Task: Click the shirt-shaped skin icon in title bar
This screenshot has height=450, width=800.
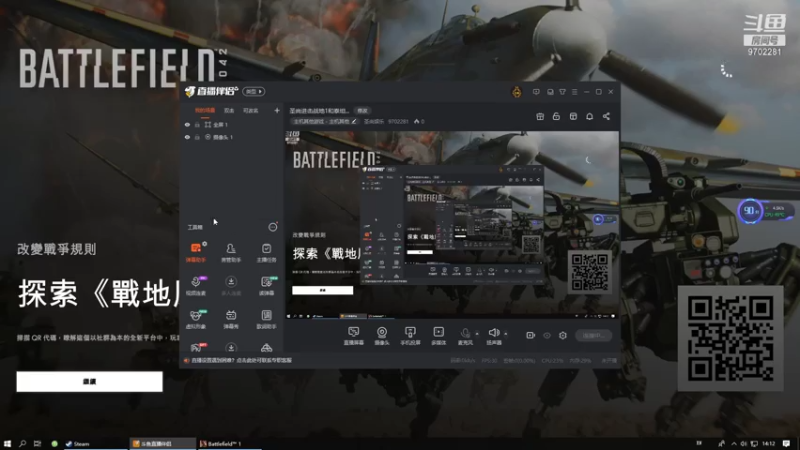Action: click(562, 92)
